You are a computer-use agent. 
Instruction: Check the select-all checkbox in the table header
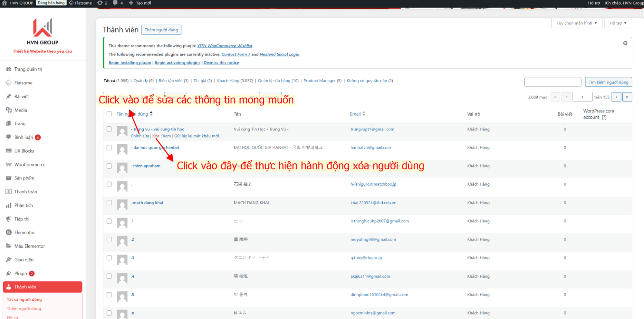click(109, 114)
